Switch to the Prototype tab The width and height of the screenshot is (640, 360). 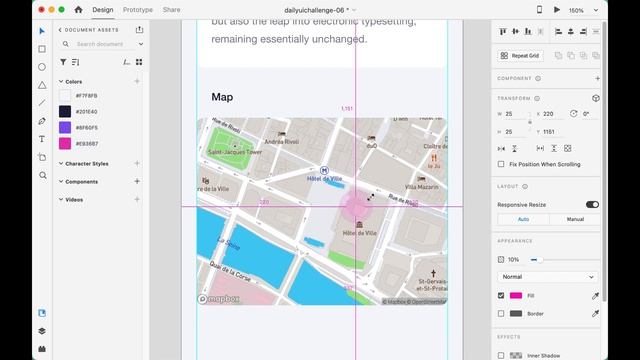pyautogui.click(x=138, y=9)
